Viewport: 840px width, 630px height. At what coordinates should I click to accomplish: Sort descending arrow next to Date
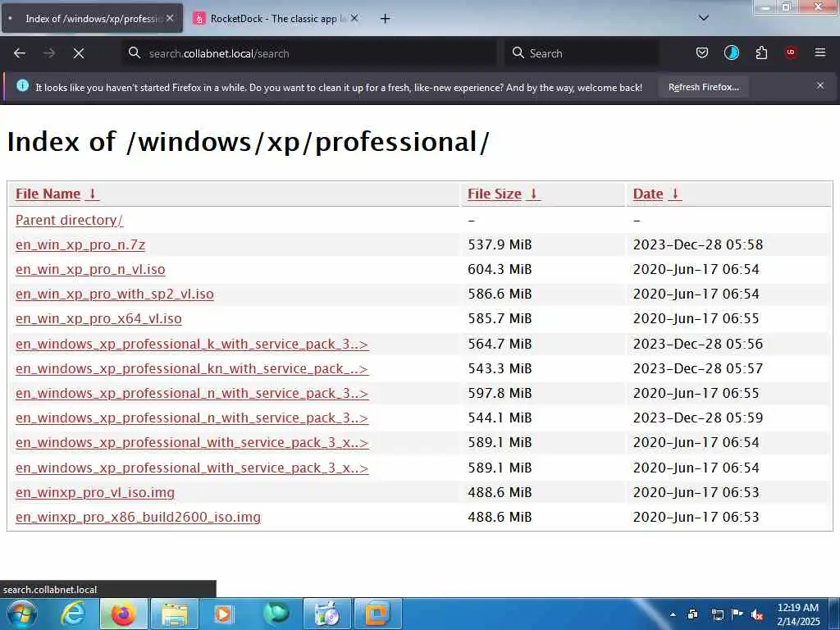click(675, 194)
